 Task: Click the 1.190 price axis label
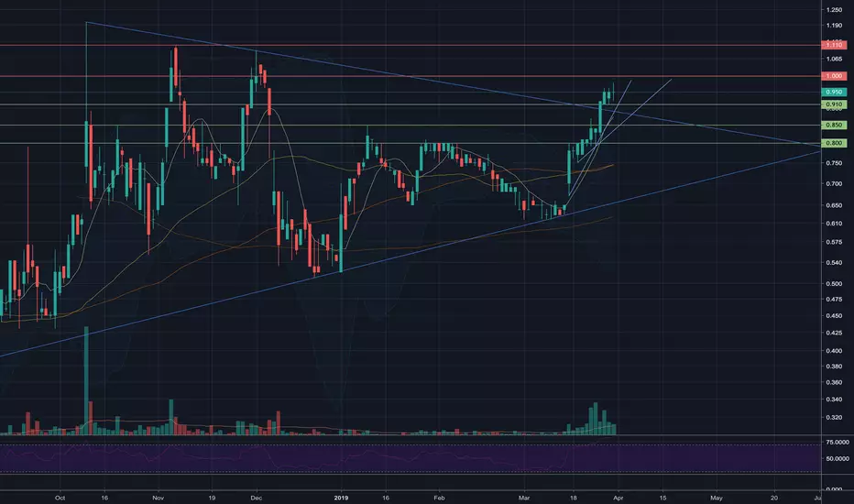(x=834, y=26)
